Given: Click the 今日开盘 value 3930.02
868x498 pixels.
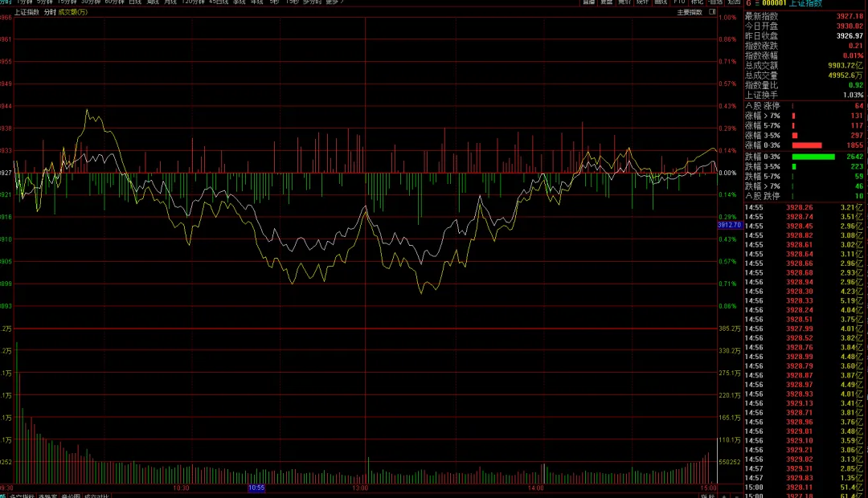Looking at the screenshot, I should tap(850, 26).
